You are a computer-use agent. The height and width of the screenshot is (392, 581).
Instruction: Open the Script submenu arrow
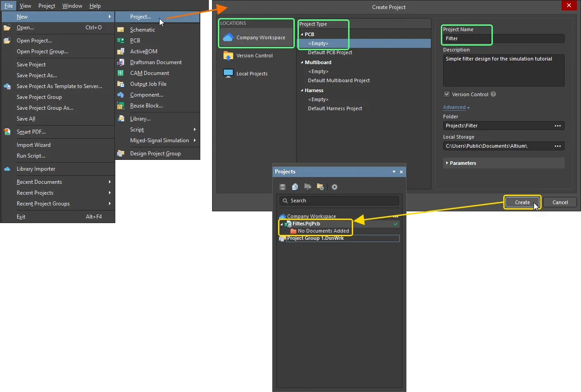(195, 130)
